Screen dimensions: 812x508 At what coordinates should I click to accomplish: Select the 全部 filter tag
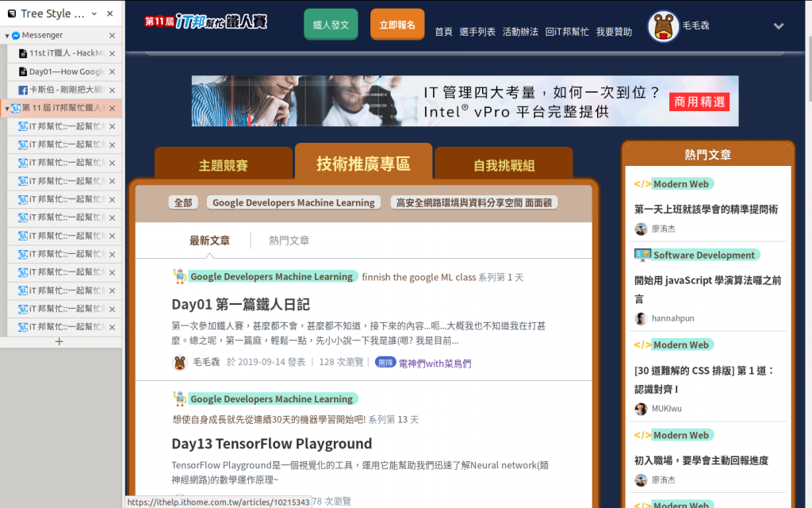(183, 202)
